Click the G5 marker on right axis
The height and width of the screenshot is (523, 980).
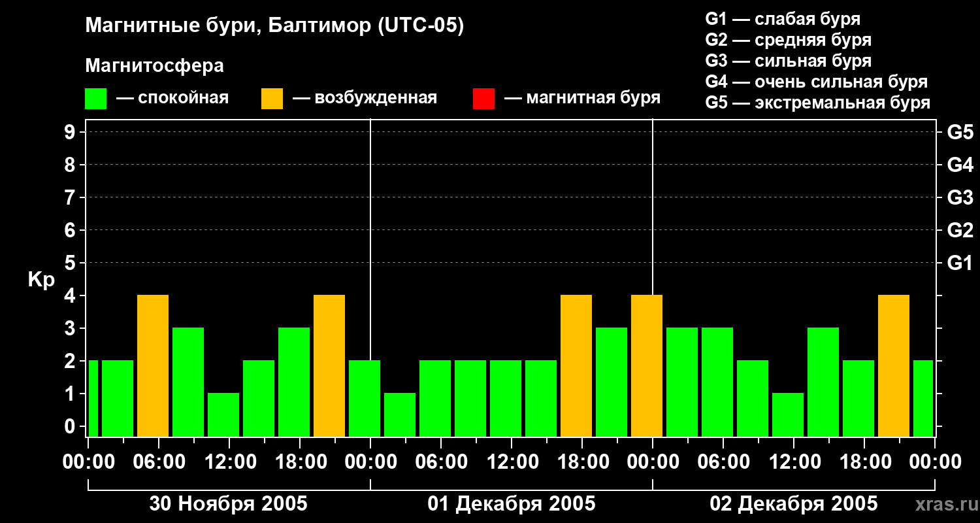960,132
